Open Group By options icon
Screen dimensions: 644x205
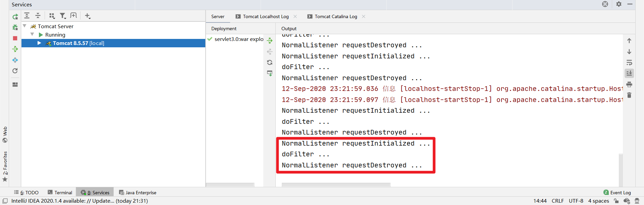tap(52, 16)
